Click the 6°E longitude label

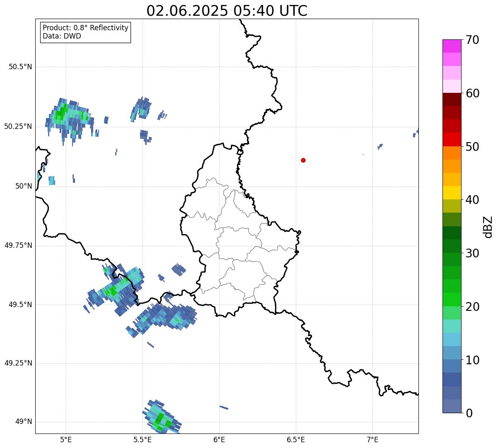(219, 439)
